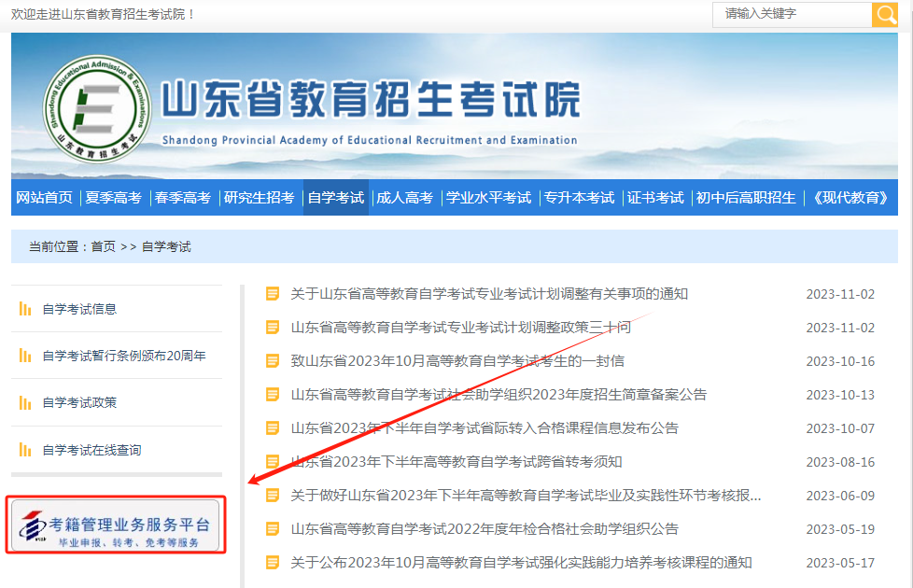Click bar icon beside 自学考试在线查询

[25, 450]
